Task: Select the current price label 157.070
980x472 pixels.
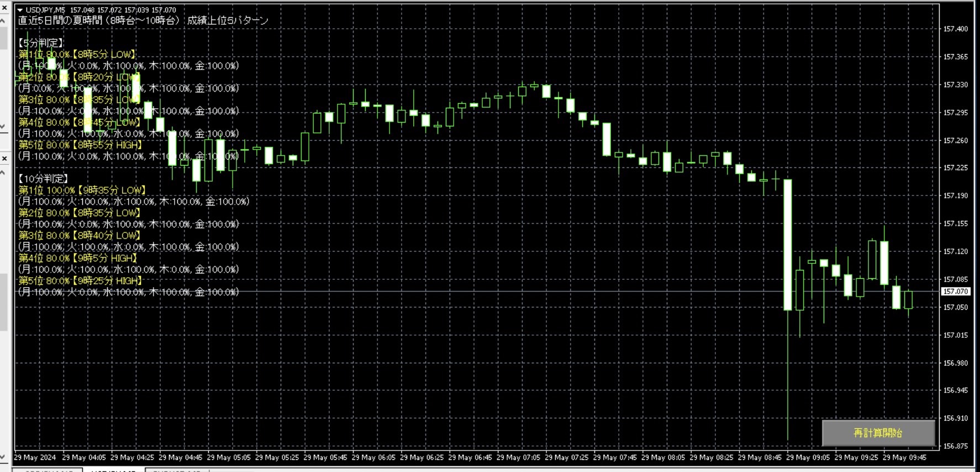Action: [956, 291]
